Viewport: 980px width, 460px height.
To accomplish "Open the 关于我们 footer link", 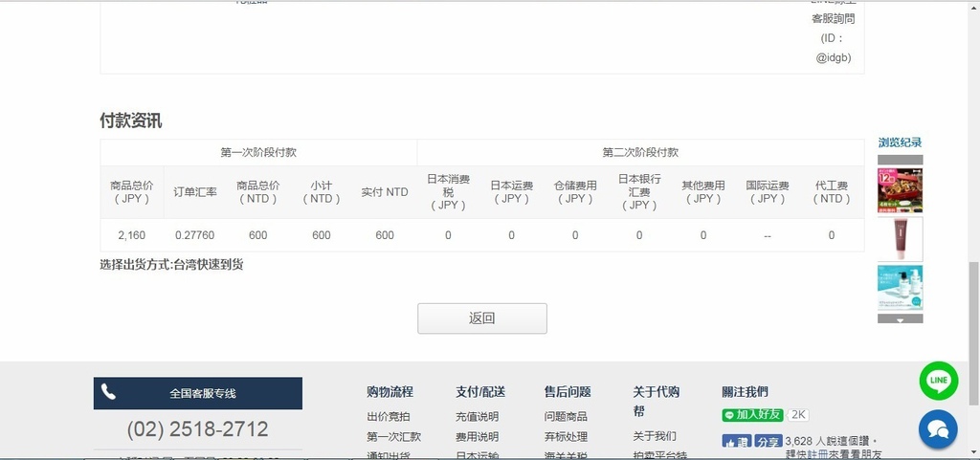I will click(655, 436).
